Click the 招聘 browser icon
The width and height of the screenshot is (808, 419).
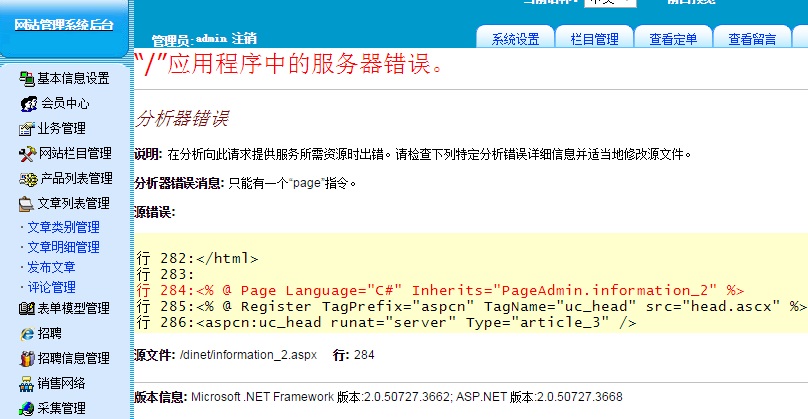pos(27,333)
